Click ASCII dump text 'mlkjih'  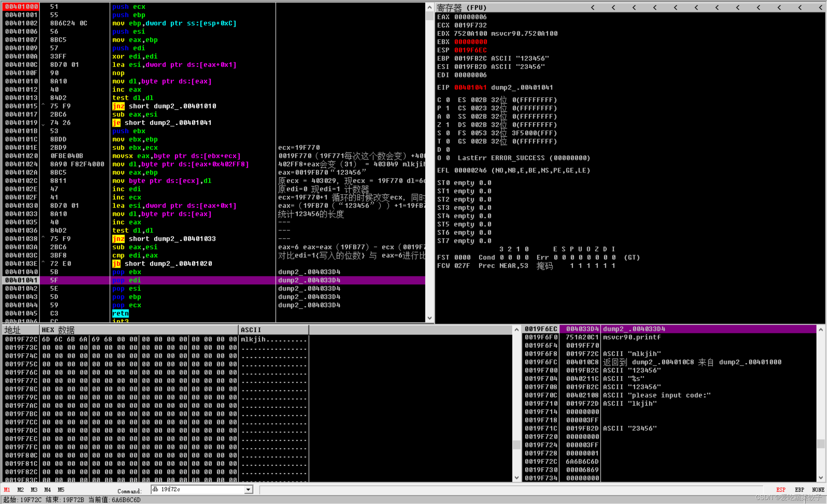[x=253, y=339]
